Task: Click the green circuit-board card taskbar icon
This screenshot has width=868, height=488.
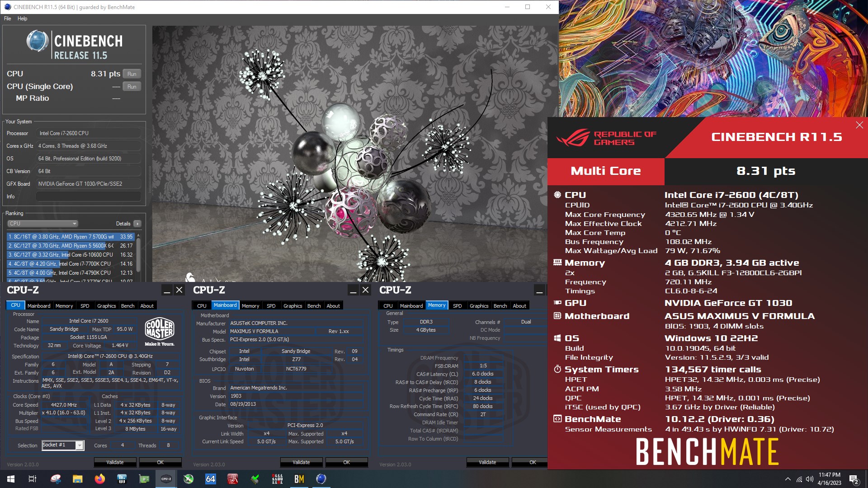Action: pyautogui.click(x=144, y=479)
